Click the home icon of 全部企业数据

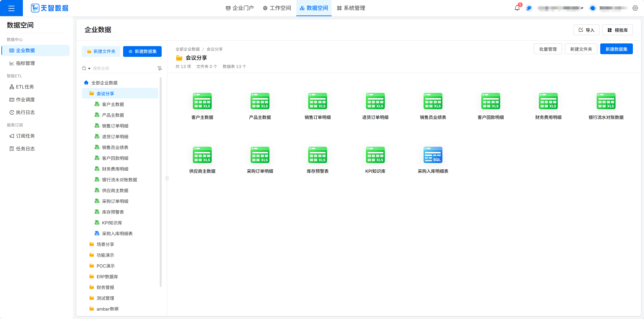(x=86, y=82)
